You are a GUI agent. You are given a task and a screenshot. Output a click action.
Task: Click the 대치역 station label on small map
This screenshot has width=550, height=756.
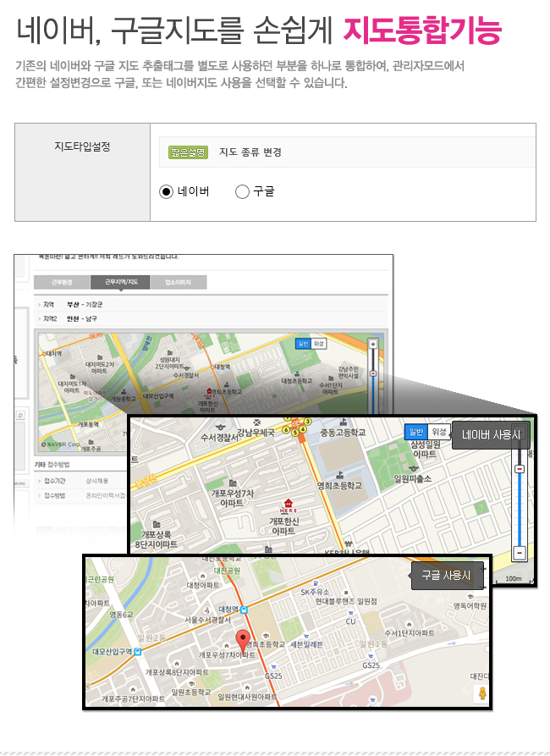[x=53, y=353]
